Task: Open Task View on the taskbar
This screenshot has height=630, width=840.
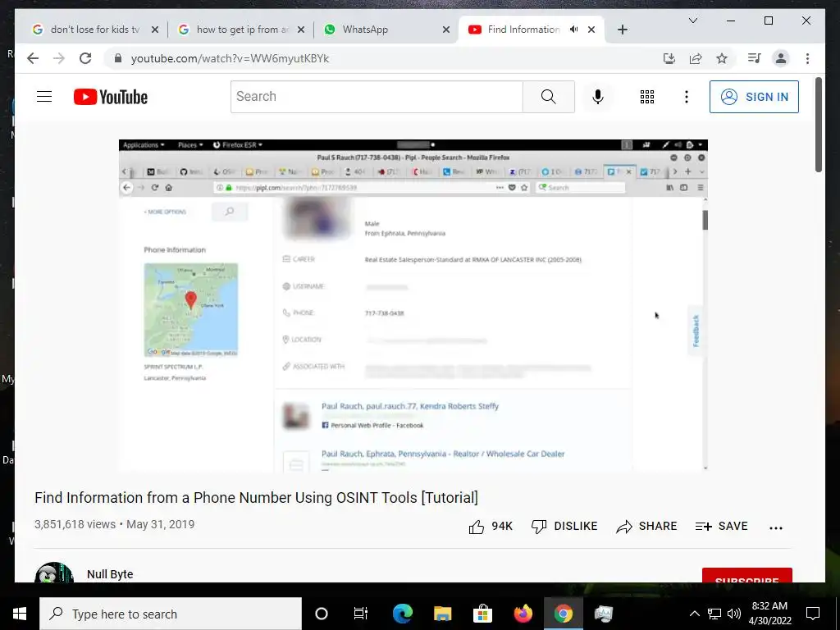Action: pyautogui.click(x=361, y=614)
